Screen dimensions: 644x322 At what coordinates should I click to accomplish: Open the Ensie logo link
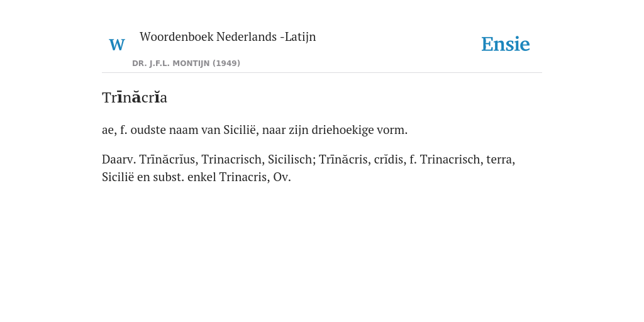tap(506, 45)
